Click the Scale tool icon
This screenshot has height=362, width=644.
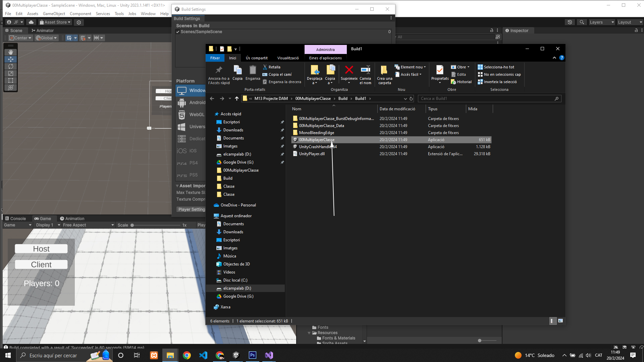[x=11, y=73]
